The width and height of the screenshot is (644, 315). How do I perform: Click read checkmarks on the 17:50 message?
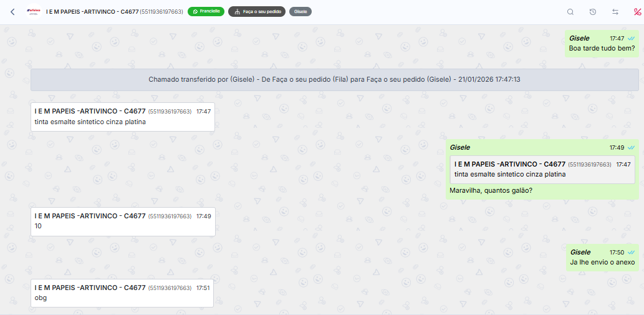click(632, 253)
